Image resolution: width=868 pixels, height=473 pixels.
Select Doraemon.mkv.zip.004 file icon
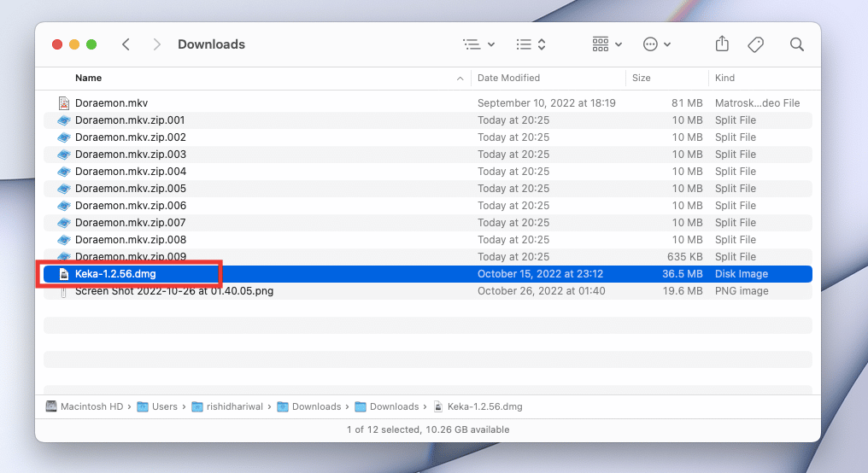click(x=64, y=172)
